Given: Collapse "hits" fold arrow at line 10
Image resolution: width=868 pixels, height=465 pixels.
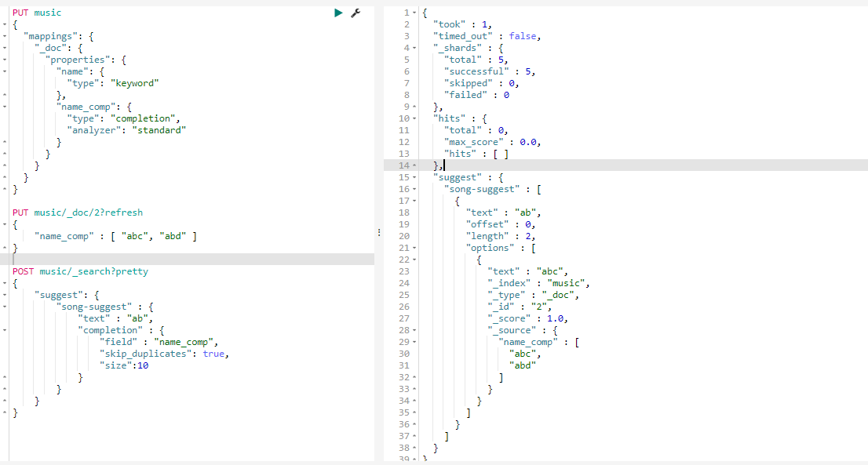Looking at the screenshot, I should coord(414,118).
